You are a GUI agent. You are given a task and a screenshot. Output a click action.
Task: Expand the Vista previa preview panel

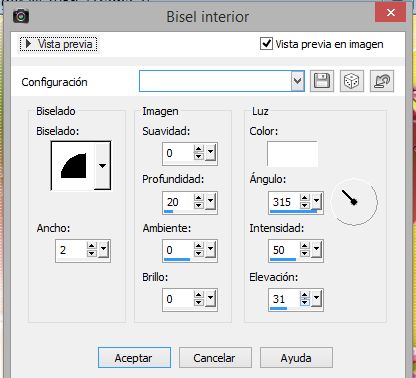point(58,44)
